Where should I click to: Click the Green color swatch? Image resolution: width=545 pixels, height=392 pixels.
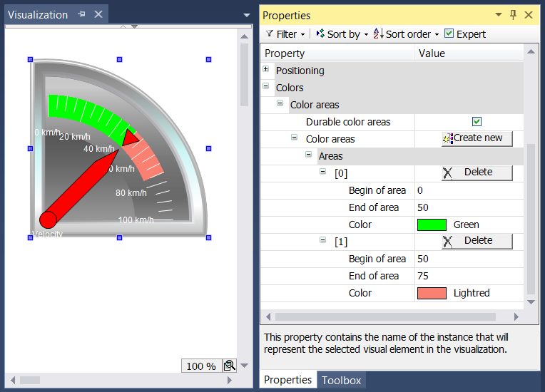pyautogui.click(x=432, y=225)
